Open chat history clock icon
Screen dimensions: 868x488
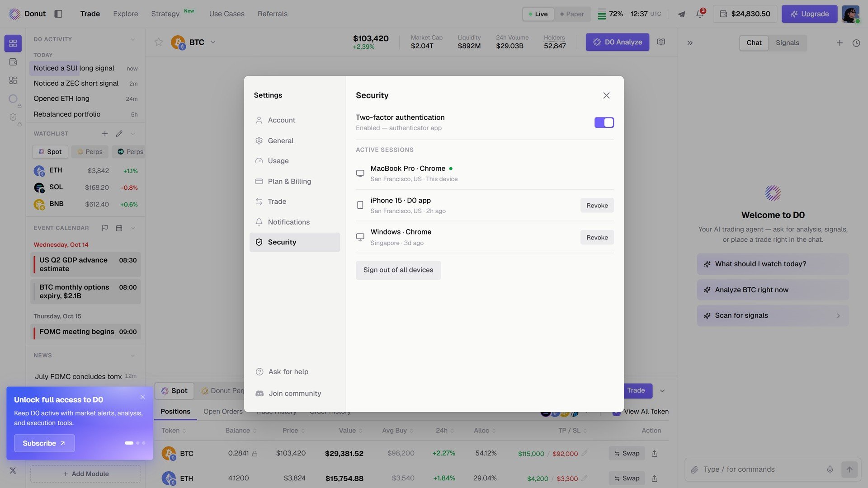pos(856,43)
